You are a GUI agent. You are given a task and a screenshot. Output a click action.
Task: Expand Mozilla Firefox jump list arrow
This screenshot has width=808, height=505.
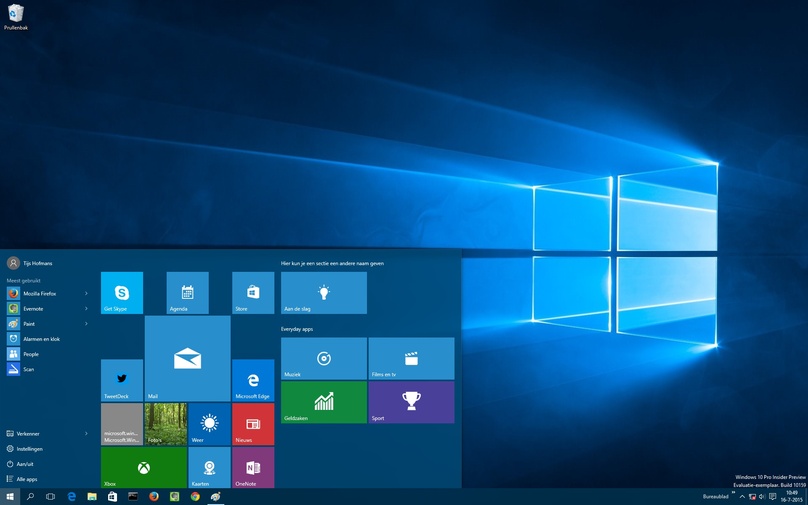(86, 294)
